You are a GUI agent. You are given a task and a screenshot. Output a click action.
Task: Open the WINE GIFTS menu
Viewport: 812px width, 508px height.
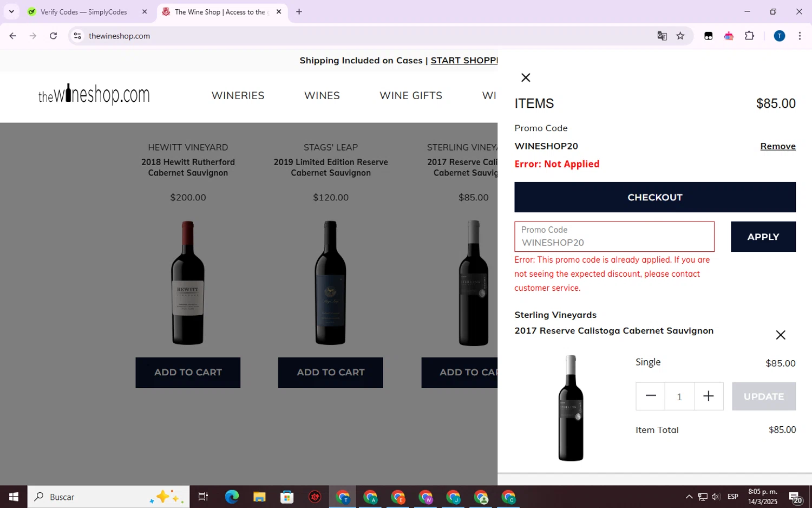click(411, 95)
